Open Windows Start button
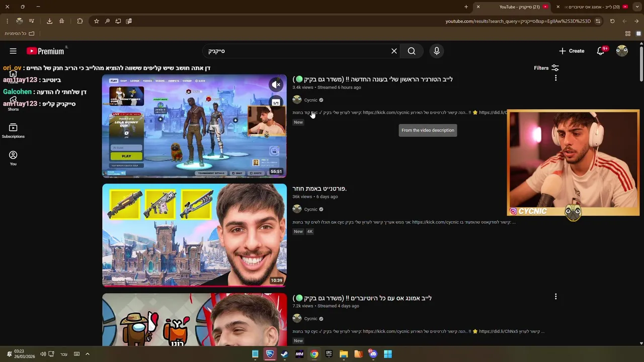This screenshot has width=644, height=362. (x=388, y=354)
